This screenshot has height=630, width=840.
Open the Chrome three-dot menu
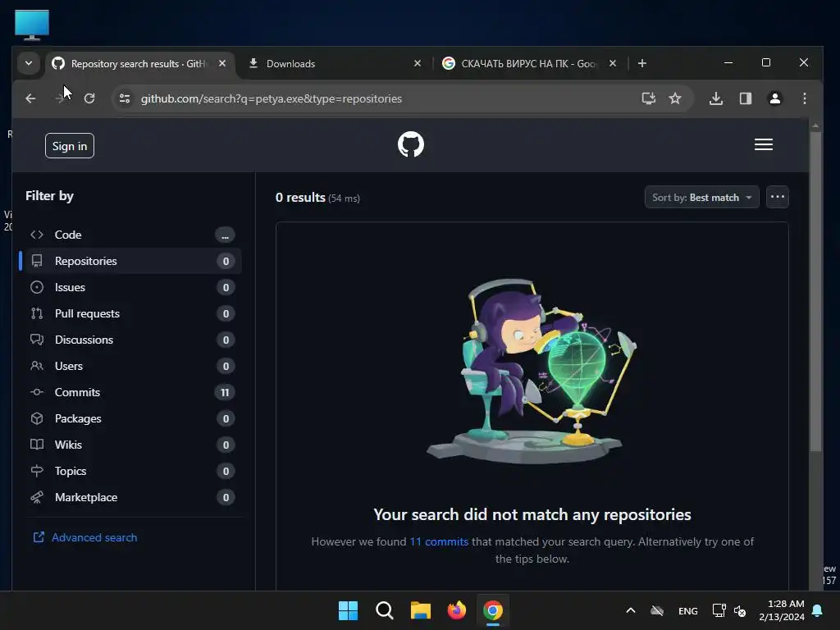(804, 98)
